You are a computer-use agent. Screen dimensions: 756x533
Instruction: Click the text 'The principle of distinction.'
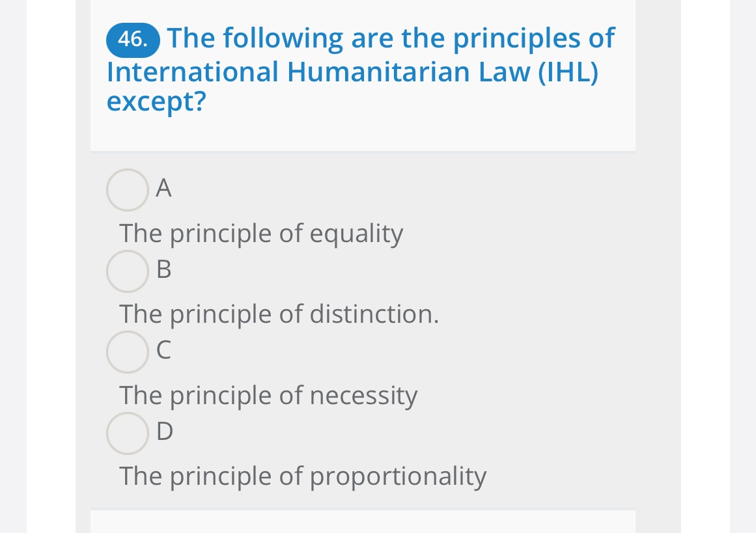coord(279,314)
